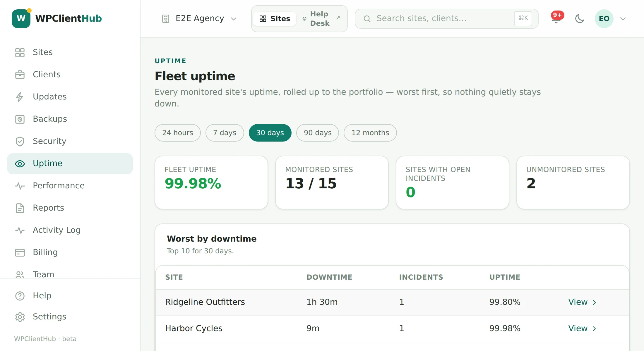Click Harbor Cycles site name
Image resolution: width=644 pixels, height=351 pixels.
click(194, 328)
